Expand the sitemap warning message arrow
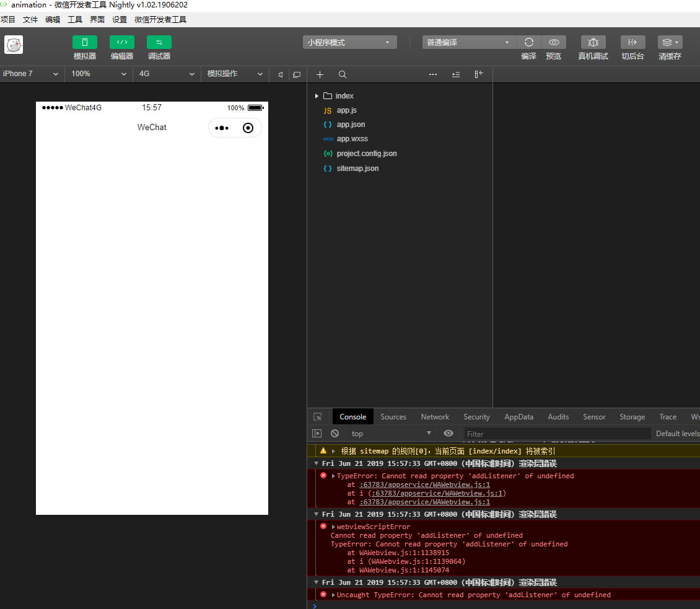The width and height of the screenshot is (700, 609). [x=333, y=452]
